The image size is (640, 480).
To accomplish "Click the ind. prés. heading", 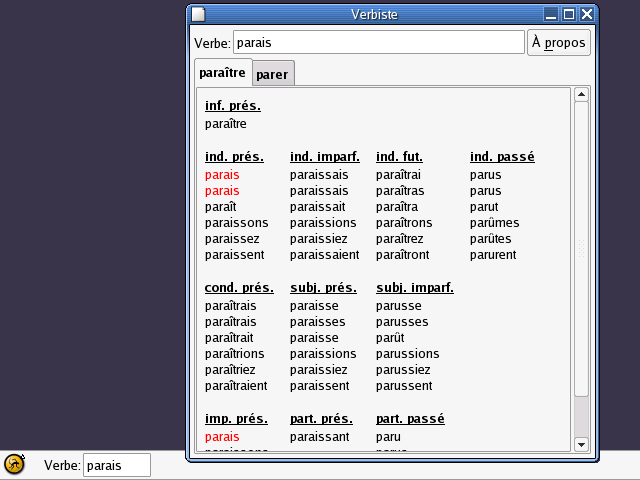I will [x=234, y=157].
